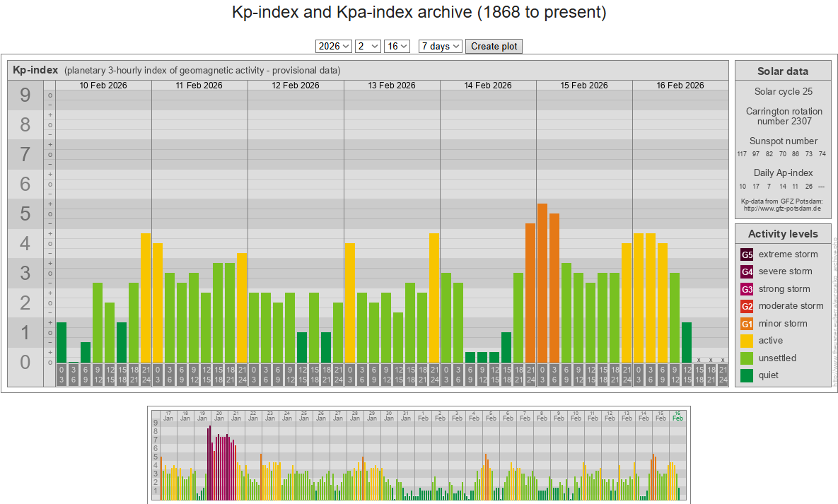
Task: Click the dark green quiet level icon
Action: pyautogui.click(x=747, y=375)
